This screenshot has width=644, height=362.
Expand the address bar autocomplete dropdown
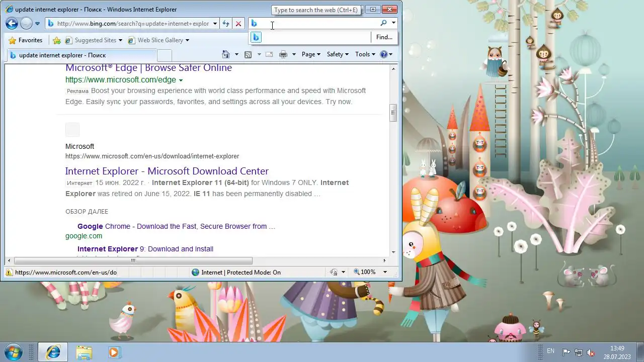pyautogui.click(x=215, y=24)
